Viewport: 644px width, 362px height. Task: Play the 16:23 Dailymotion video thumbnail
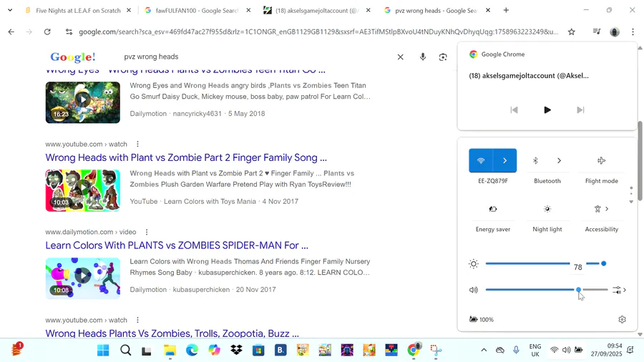pos(82,102)
